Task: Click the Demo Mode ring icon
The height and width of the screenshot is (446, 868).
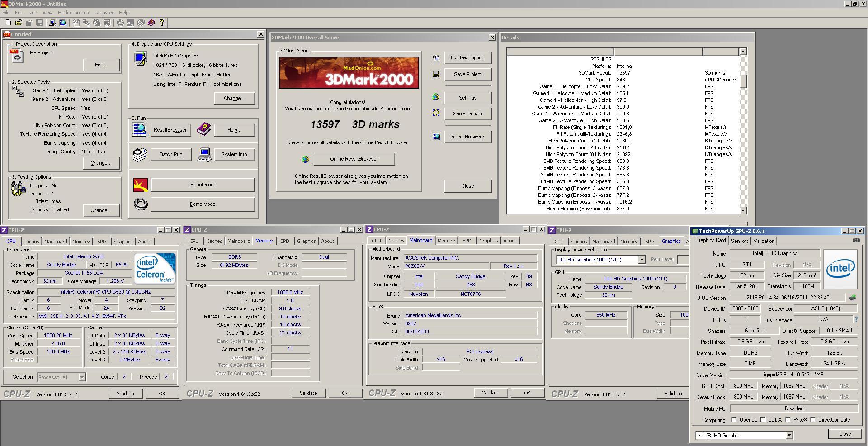Action: [x=141, y=204]
